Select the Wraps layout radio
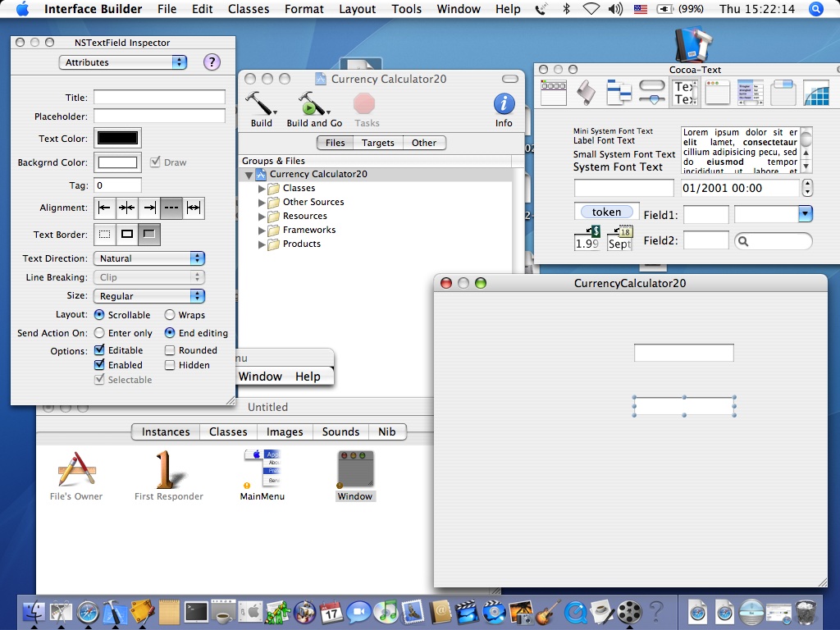The width and height of the screenshot is (840, 630). (170, 314)
